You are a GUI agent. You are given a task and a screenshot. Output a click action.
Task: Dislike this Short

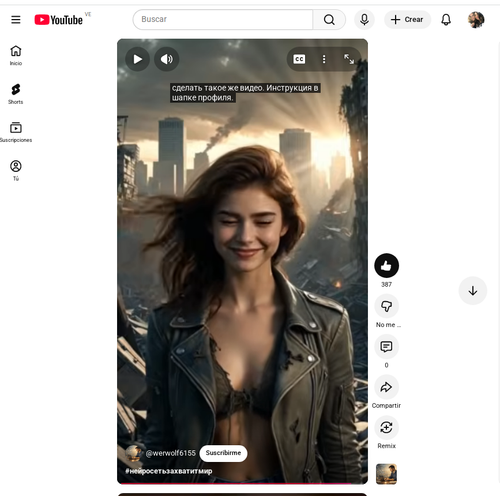(386, 306)
